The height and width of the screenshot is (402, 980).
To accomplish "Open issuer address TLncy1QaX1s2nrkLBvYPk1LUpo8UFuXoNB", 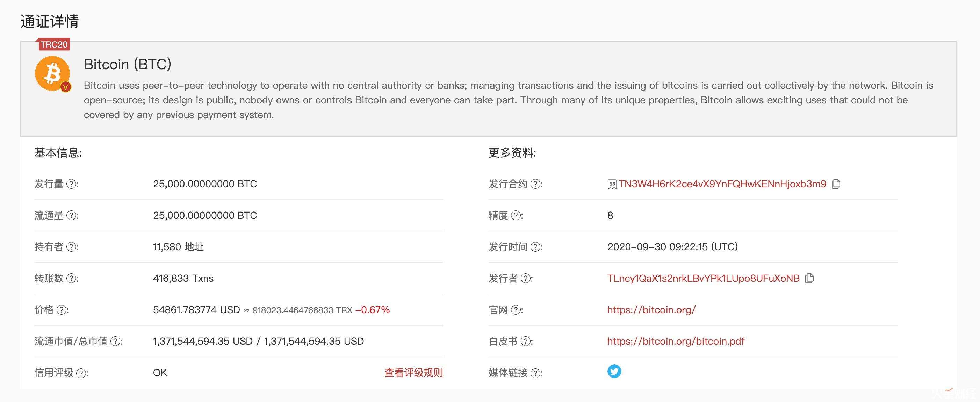I will (x=704, y=278).
